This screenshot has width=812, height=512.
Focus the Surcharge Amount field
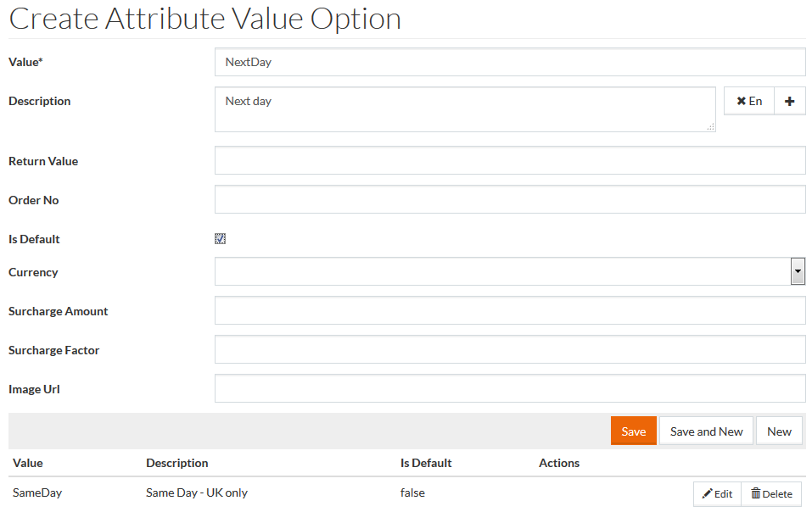point(509,311)
